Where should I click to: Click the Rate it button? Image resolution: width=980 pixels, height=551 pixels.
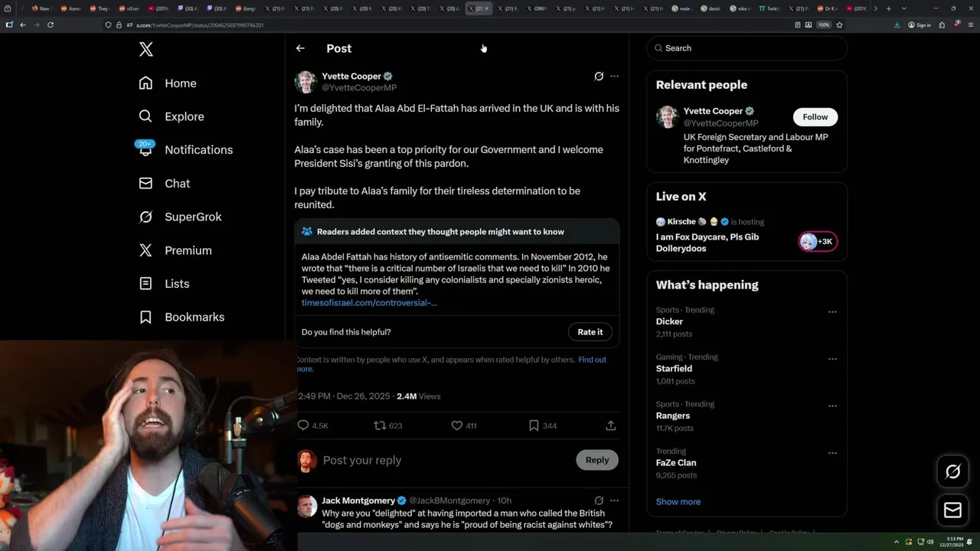point(590,332)
